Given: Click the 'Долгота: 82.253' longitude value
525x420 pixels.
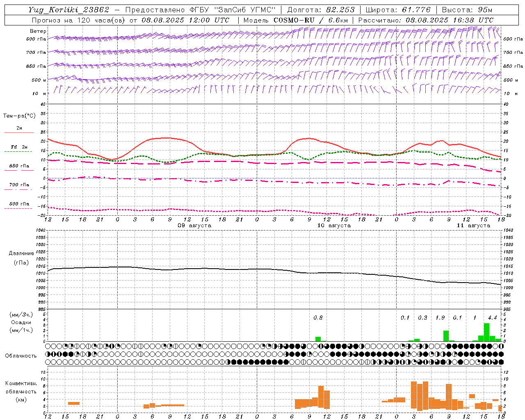Looking at the screenshot, I should (321, 10).
